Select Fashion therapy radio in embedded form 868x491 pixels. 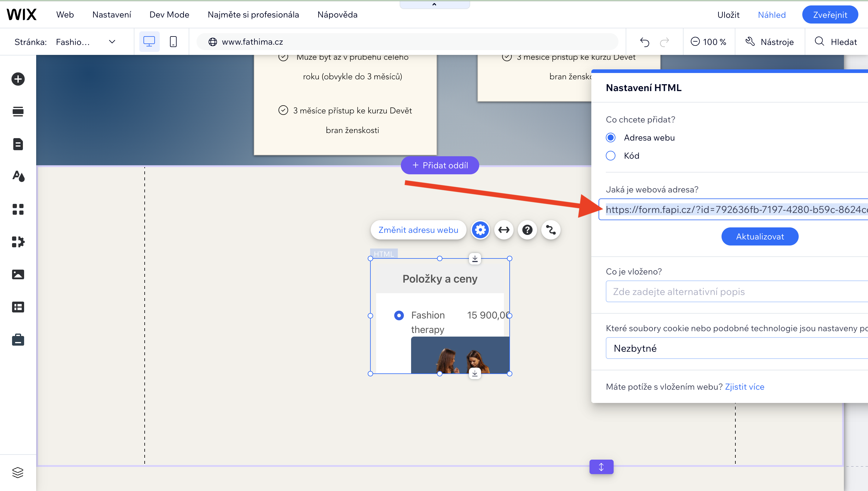(399, 315)
